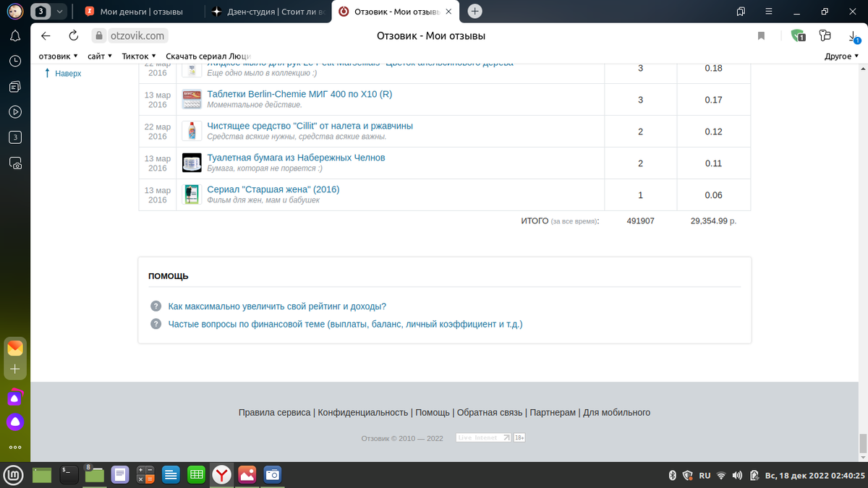The height and width of the screenshot is (488, 868).
Task: Open Yandex Mail icon in sidebar
Action: click(x=15, y=348)
